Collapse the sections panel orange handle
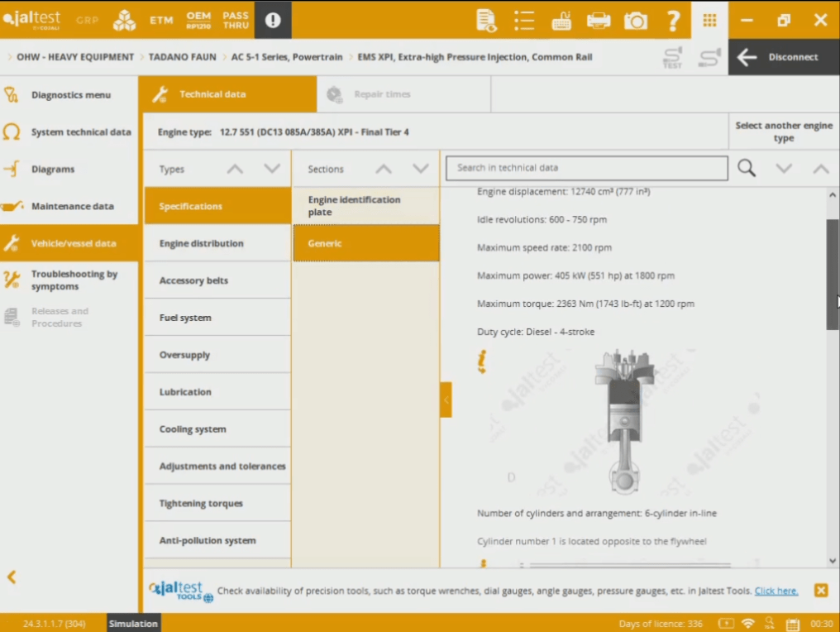The width and height of the screenshot is (840, 632). (x=446, y=400)
